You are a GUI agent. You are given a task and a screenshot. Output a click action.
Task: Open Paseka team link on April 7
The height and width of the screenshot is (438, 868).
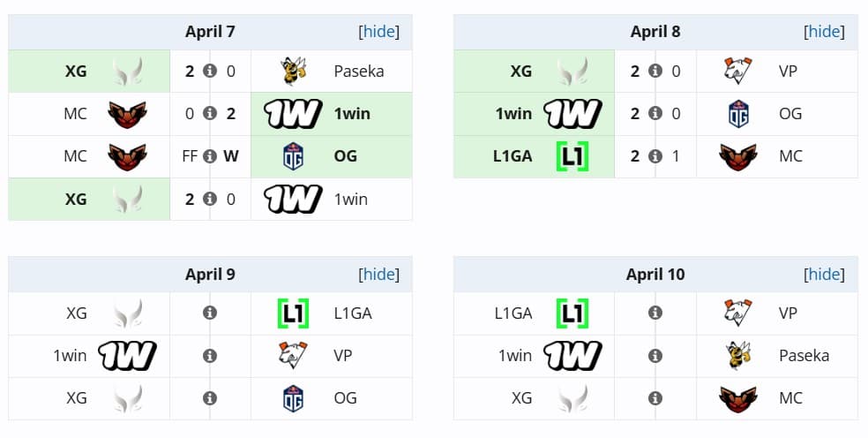click(359, 72)
